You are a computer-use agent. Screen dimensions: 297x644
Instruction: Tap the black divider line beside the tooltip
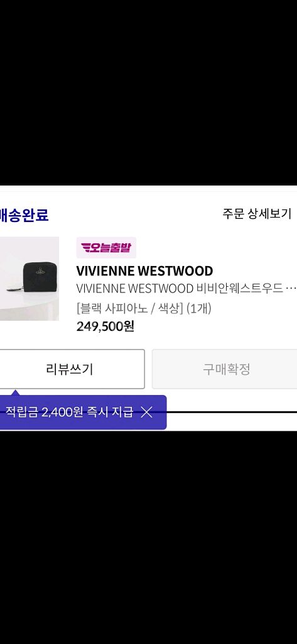tap(232, 412)
